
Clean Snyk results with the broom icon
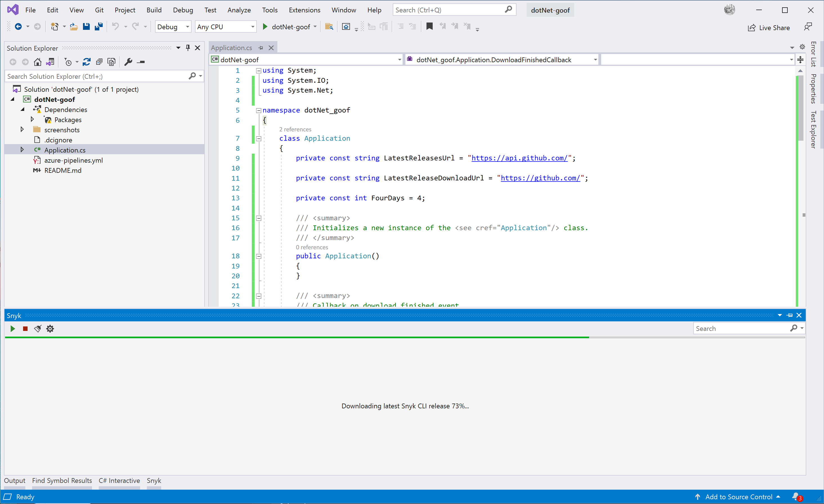(x=38, y=328)
